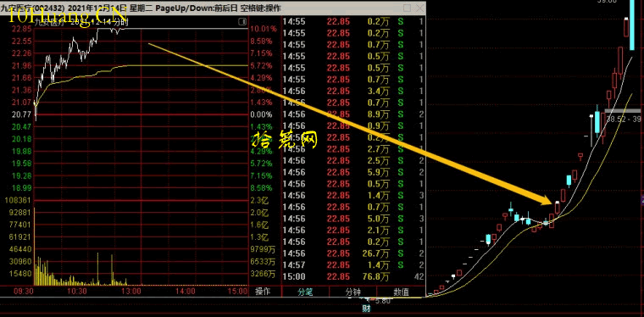Close the intraday popup window
This screenshot has width=644, height=317.
click(419, 8)
